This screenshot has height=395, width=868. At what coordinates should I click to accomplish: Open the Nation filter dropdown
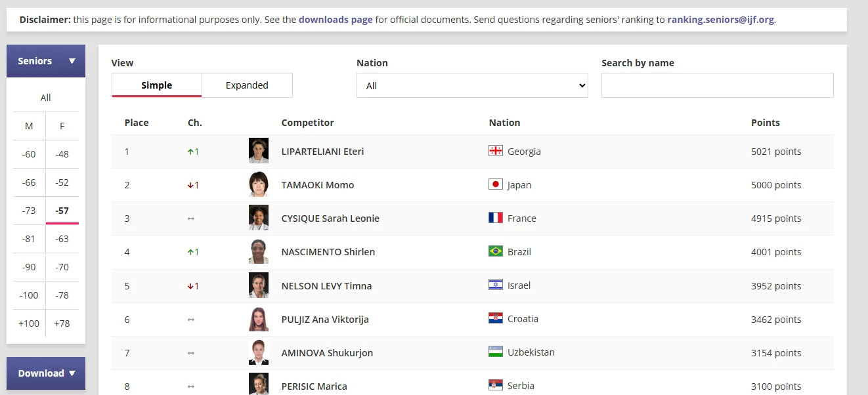(x=472, y=85)
